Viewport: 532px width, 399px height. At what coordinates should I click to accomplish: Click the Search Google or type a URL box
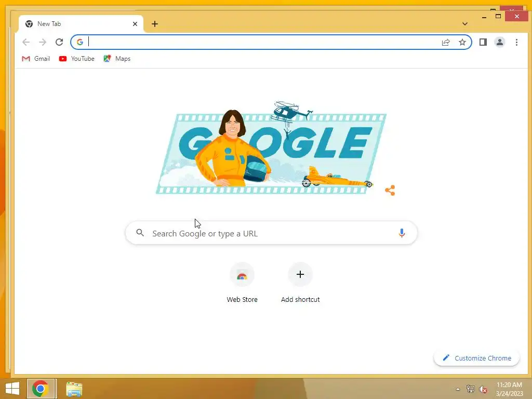point(271,233)
